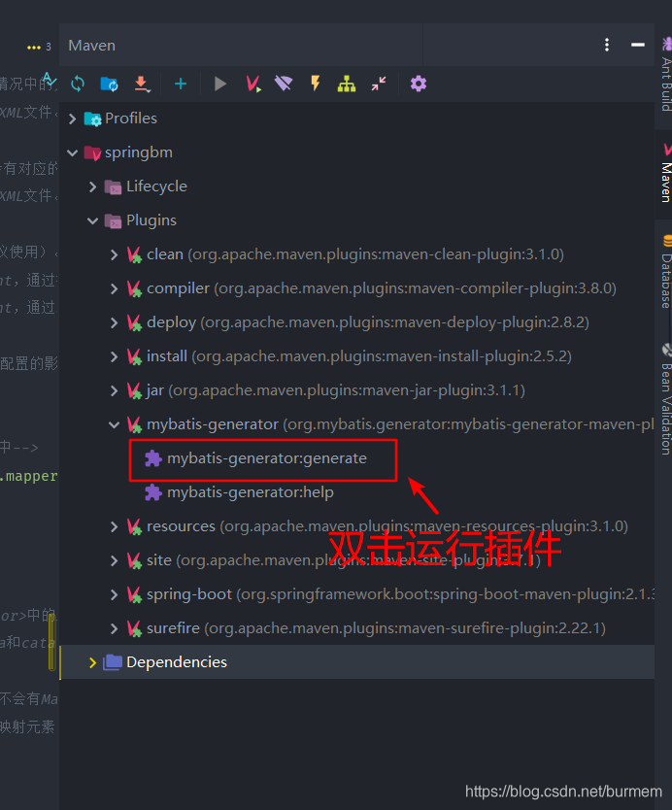The width and height of the screenshot is (672, 810).
Task: Expand the spring-boot plugin
Action: (x=115, y=594)
